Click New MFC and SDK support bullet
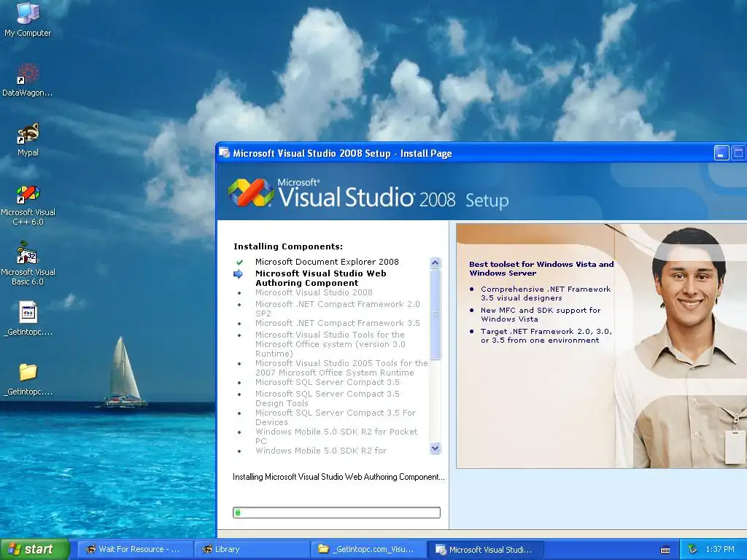This screenshot has height=560, width=747. click(x=541, y=314)
